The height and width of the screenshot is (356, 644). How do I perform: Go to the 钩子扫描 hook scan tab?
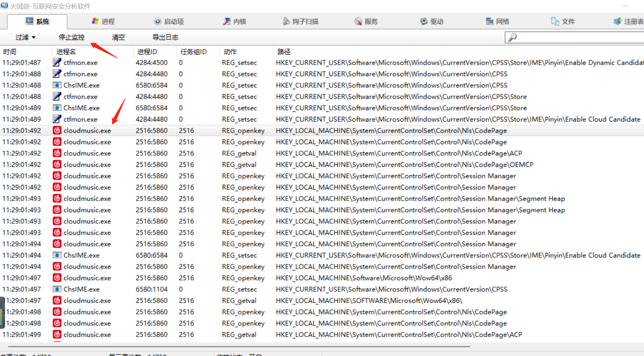(301, 22)
